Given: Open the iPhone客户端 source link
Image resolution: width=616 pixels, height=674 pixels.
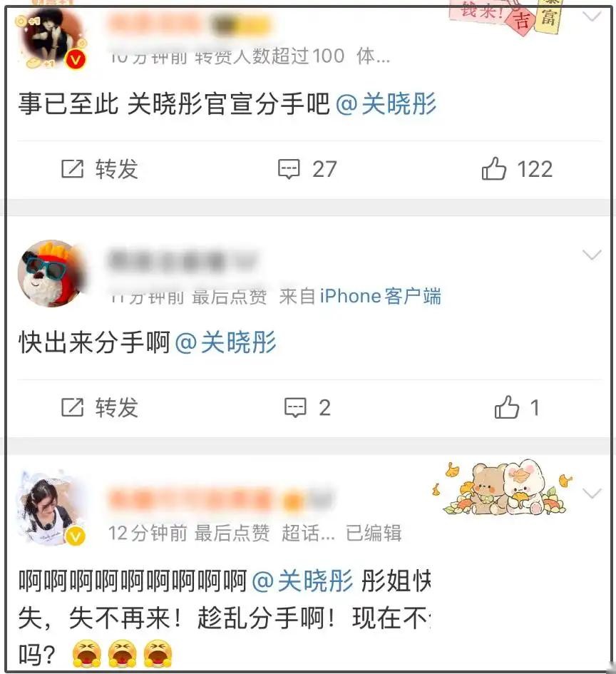Looking at the screenshot, I should (x=381, y=297).
